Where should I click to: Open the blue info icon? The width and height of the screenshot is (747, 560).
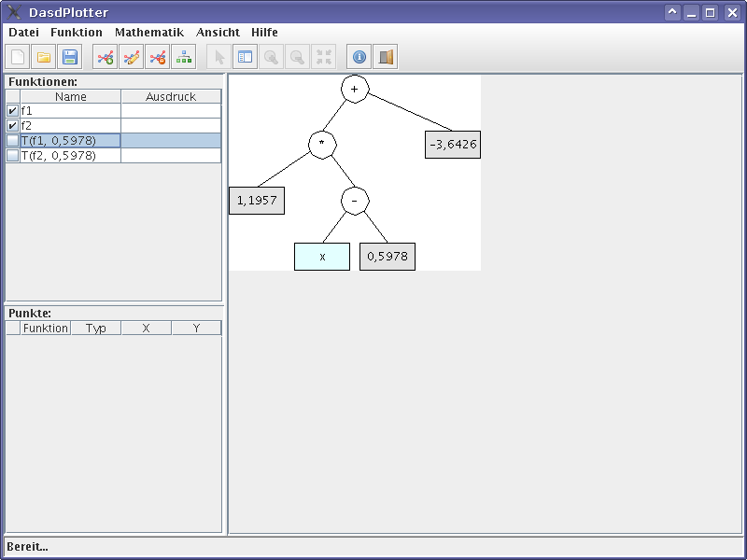359,57
